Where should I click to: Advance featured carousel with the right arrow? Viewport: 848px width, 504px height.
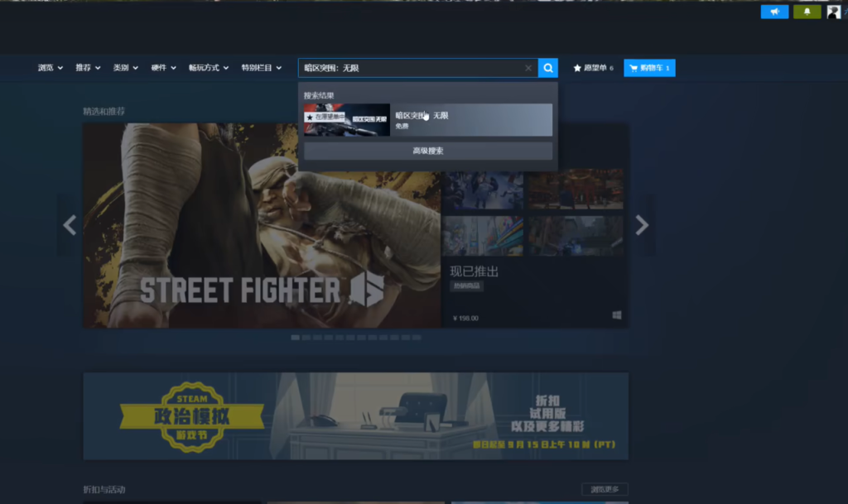642,225
